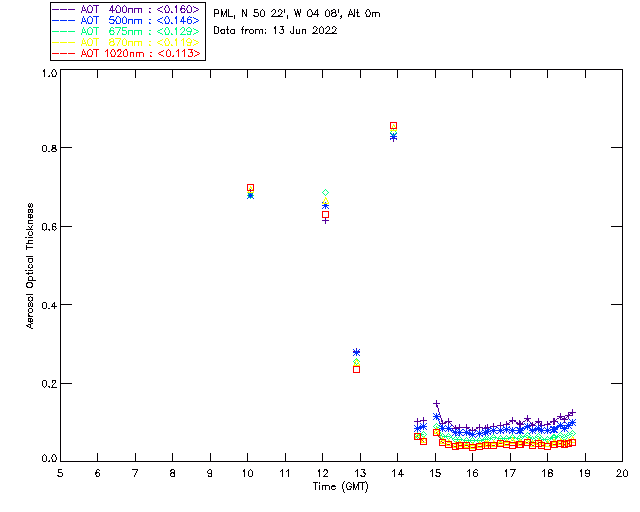640x512 pixels.
Task: Click the red square marker near 10 GMT
Action: click(251, 188)
